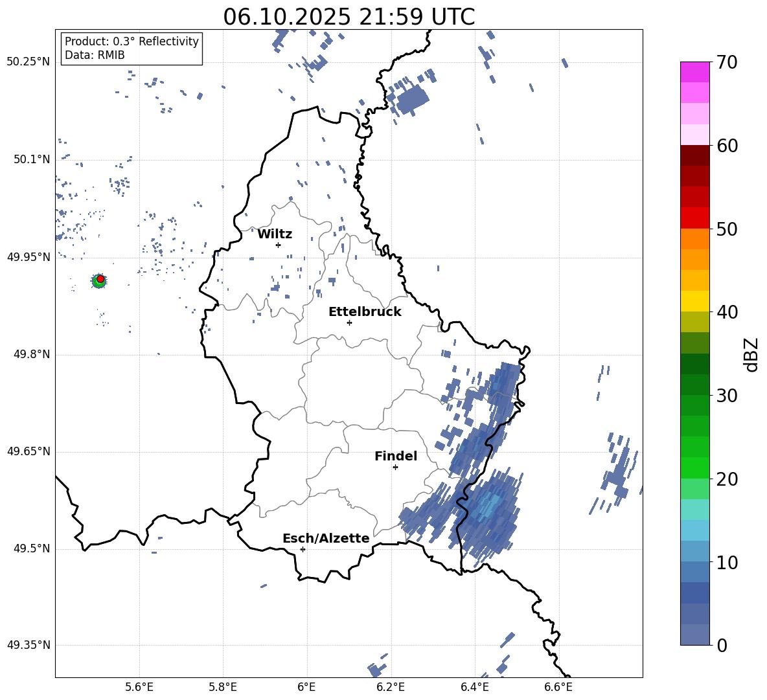Click the 50.25°N latitude label
This screenshot has height=700, width=767.
(29, 62)
